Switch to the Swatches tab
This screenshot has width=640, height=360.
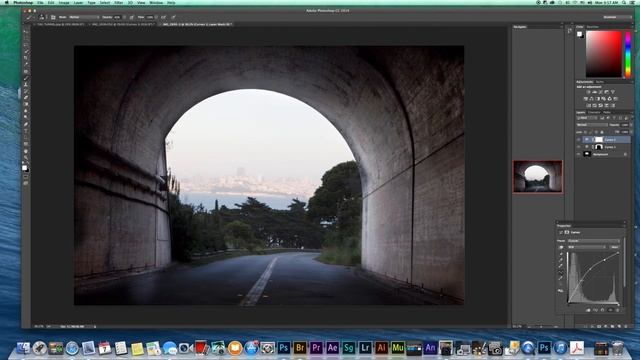(x=592, y=27)
